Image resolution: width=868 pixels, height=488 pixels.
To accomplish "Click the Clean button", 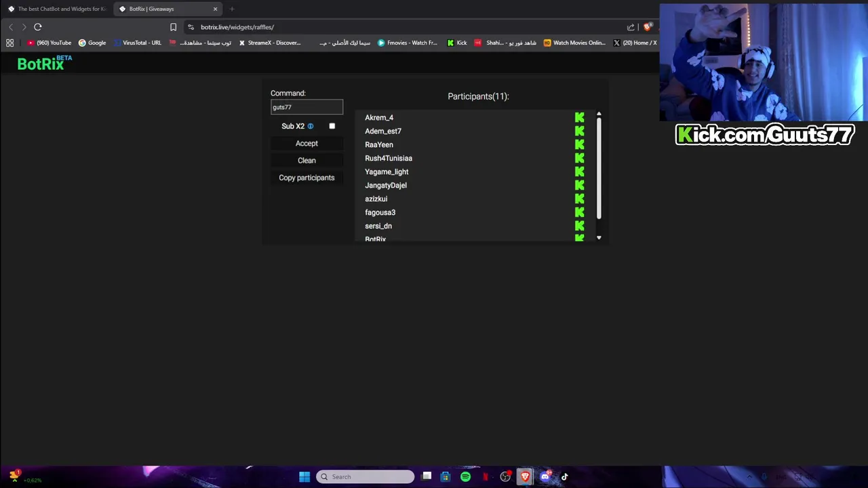I will pyautogui.click(x=307, y=161).
